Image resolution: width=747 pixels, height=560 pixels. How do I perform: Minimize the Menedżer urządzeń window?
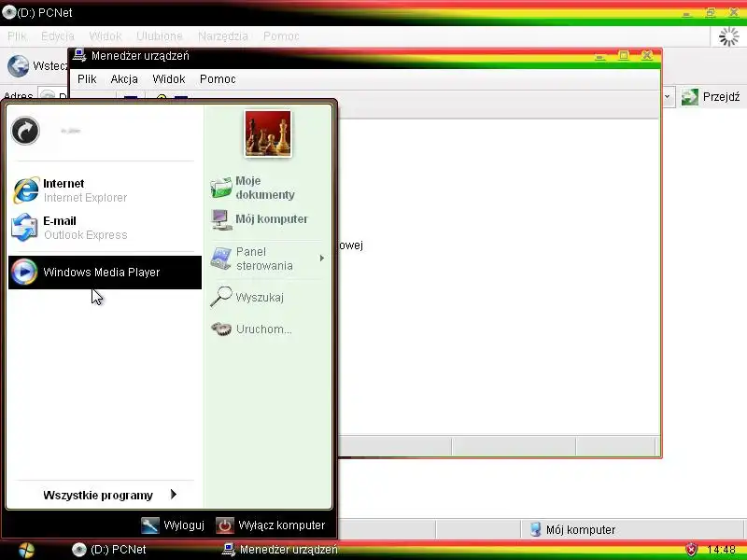coord(600,56)
